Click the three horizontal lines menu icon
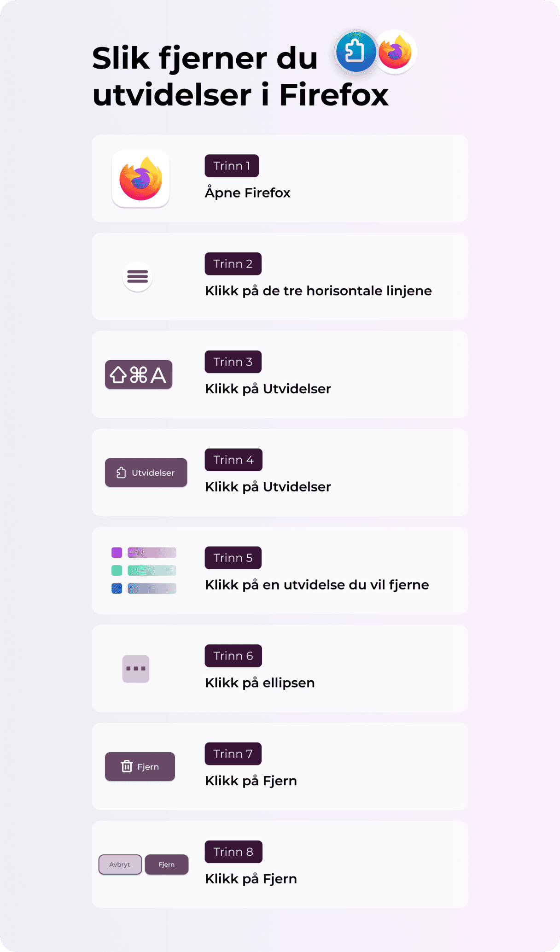This screenshot has height=952, width=560. pos(138,276)
